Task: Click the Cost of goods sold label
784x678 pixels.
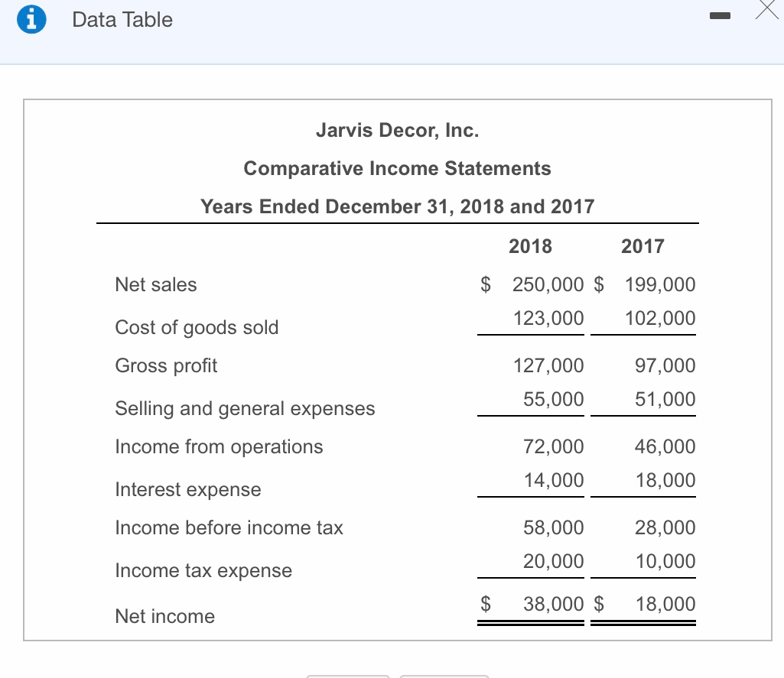Action: [x=197, y=327]
